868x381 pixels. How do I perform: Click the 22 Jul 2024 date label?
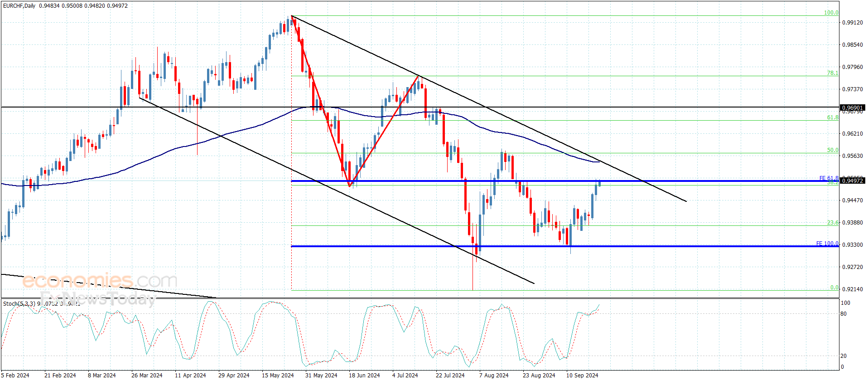[x=450, y=376]
